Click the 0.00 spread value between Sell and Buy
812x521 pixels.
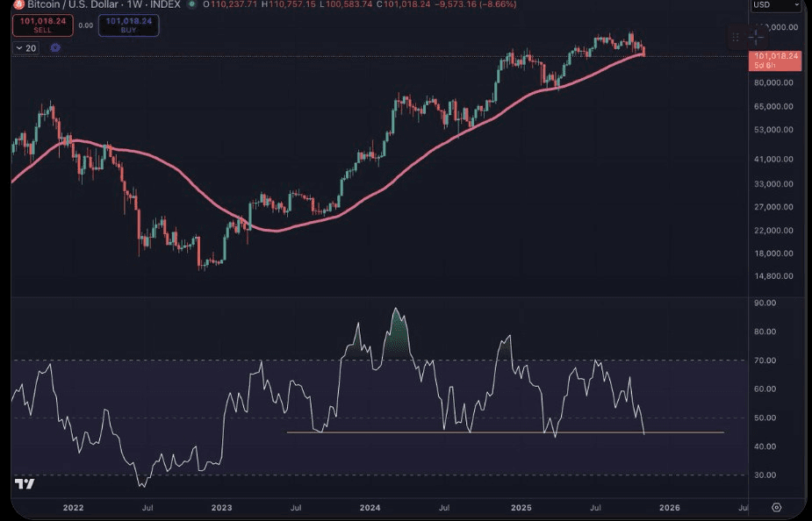85,25
